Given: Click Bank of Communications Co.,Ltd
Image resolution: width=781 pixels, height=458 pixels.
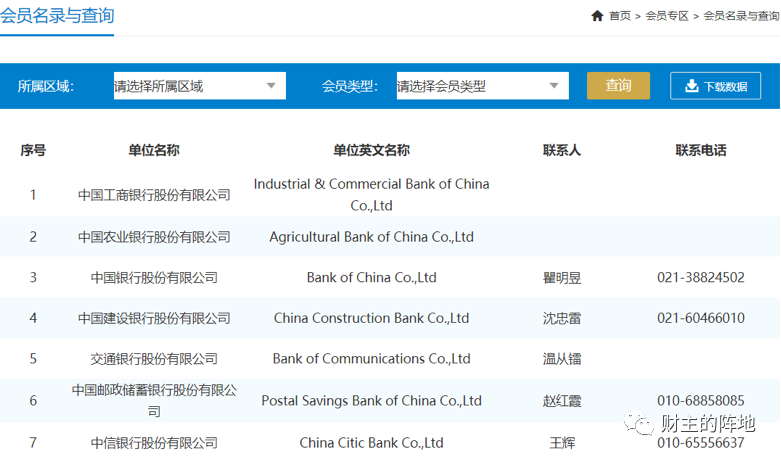Looking at the screenshot, I should coord(372,359).
